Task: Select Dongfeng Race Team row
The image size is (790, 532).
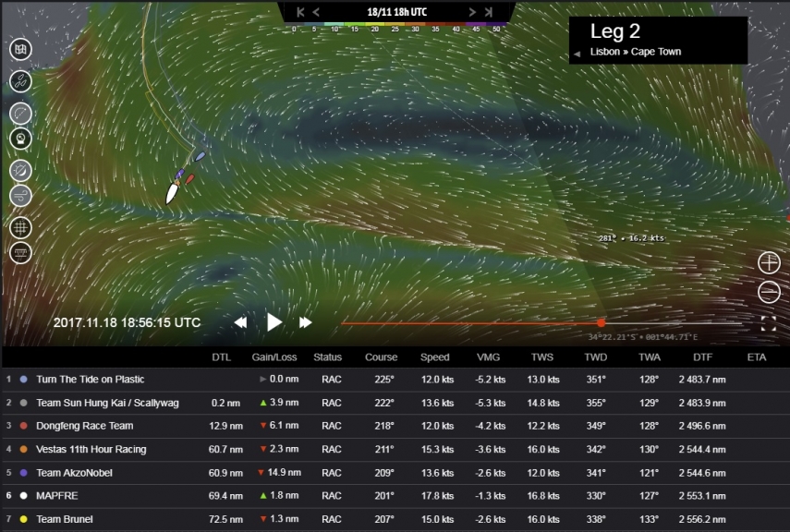Action: 395,426
